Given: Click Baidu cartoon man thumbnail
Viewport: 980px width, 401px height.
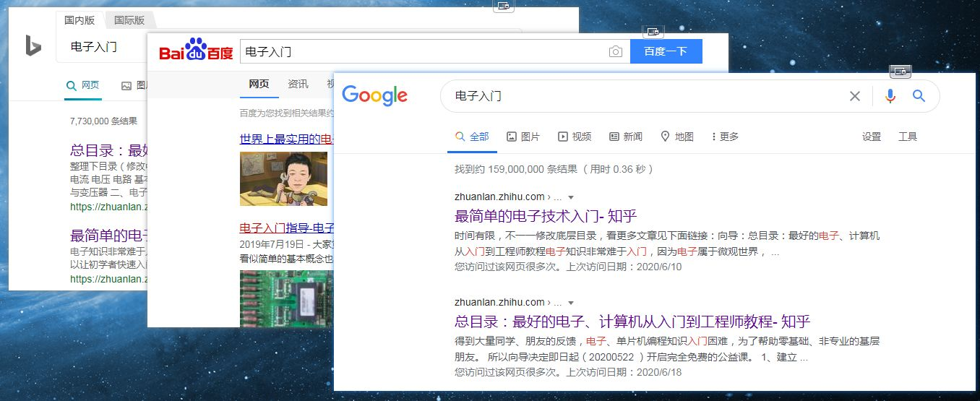Looking at the screenshot, I should [x=283, y=178].
